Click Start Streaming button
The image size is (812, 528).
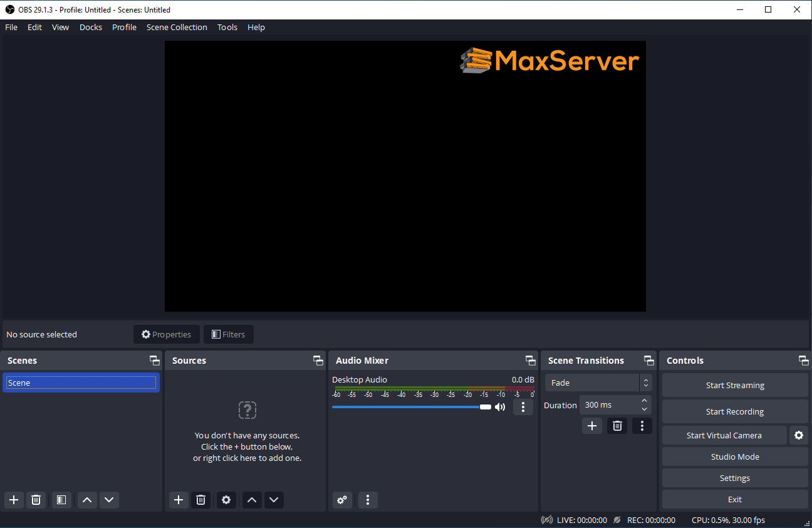tap(734, 385)
